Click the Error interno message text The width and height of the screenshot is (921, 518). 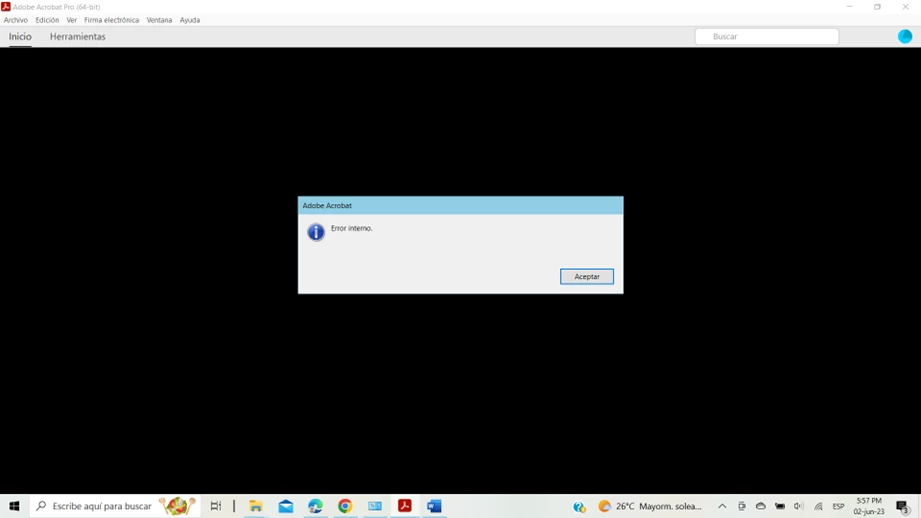click(351, 228)
